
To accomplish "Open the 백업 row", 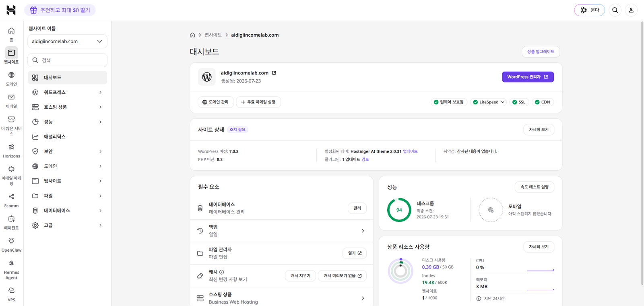I will [x=281, y=231].
